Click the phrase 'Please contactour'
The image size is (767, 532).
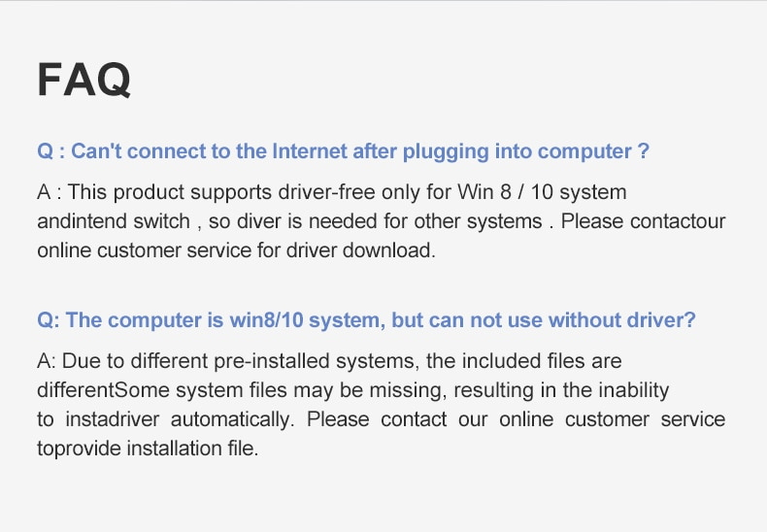(x=643, y=221)
